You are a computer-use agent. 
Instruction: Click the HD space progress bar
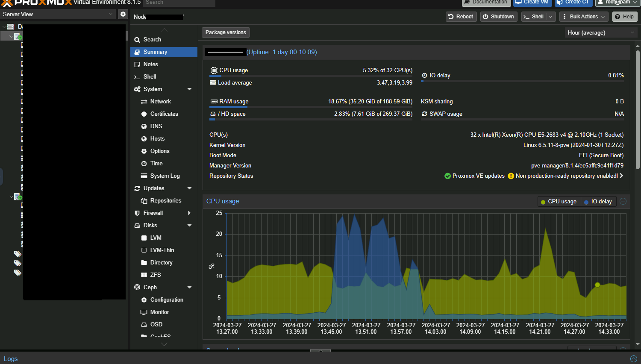tap(311, 119)
